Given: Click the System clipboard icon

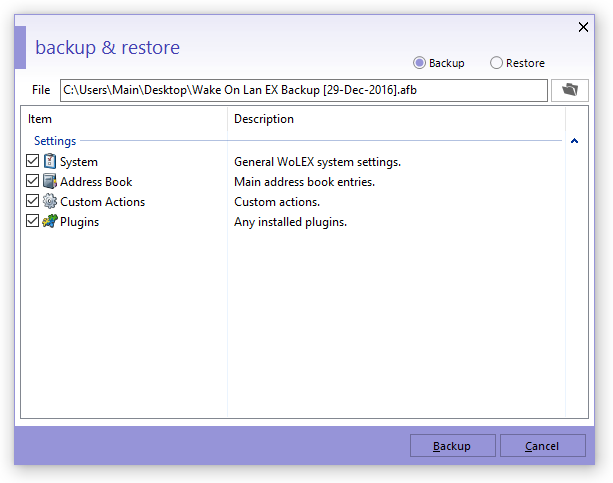Looking at the screenshot, I should click(x=50, y=161).
